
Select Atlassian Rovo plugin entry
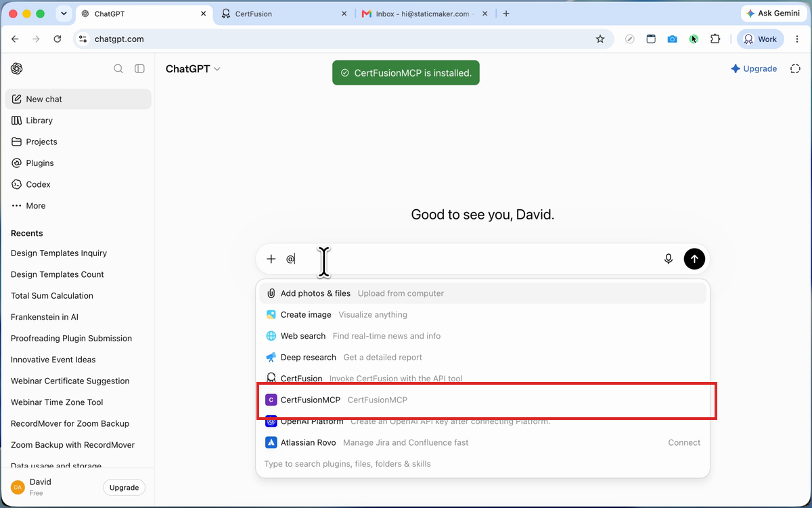click(x=483, y=442)
